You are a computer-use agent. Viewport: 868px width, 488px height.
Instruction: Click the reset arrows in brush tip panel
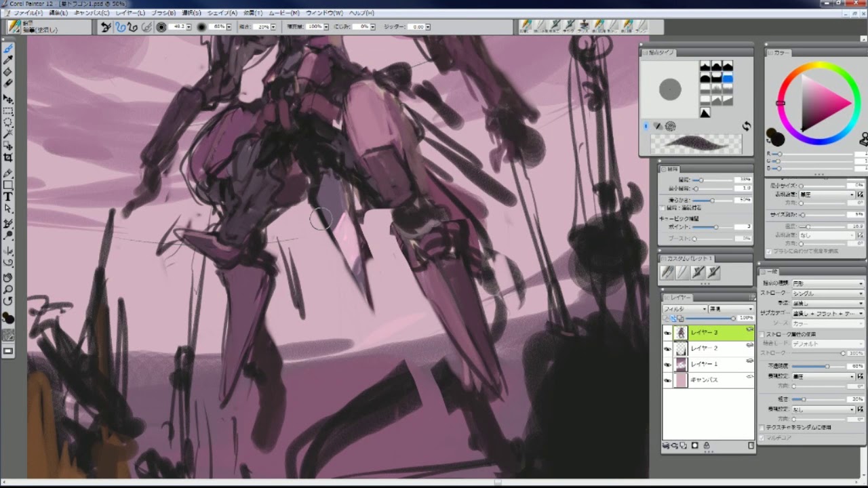coord(747,126)
